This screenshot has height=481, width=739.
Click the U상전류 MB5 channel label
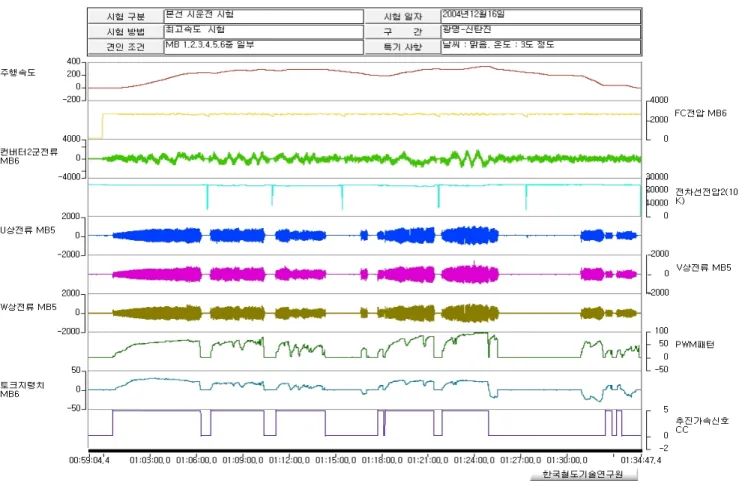(28, 230)
